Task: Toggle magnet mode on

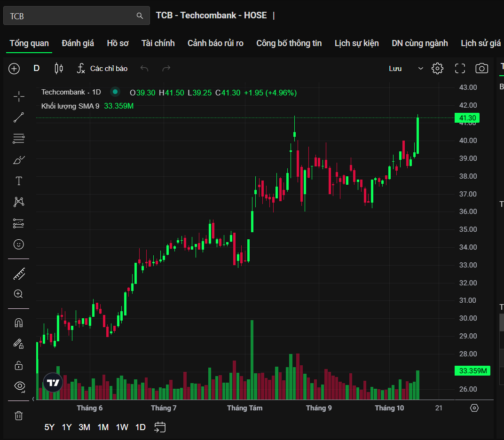Action: point(19,323)
